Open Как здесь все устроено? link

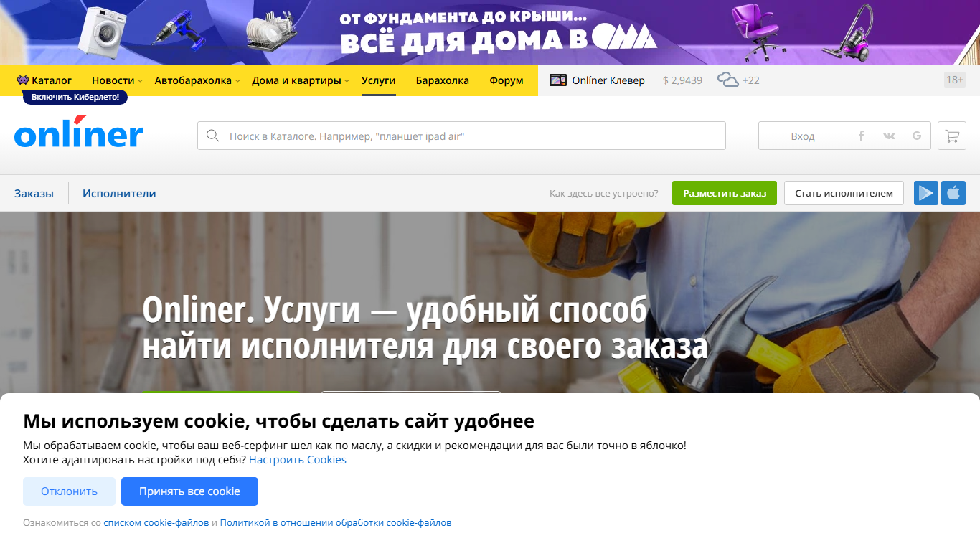click(x=604, y=193)
